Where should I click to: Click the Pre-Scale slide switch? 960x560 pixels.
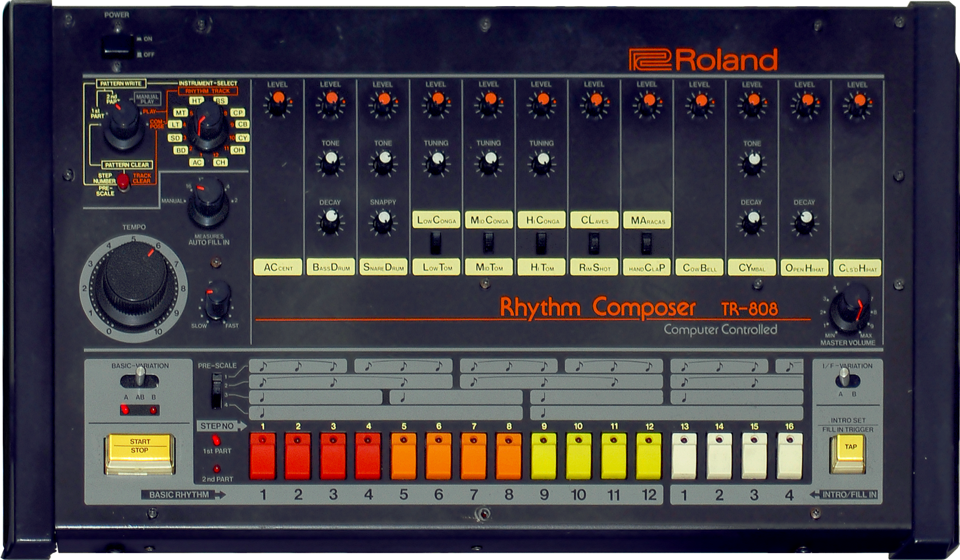[x=217, y=390]
